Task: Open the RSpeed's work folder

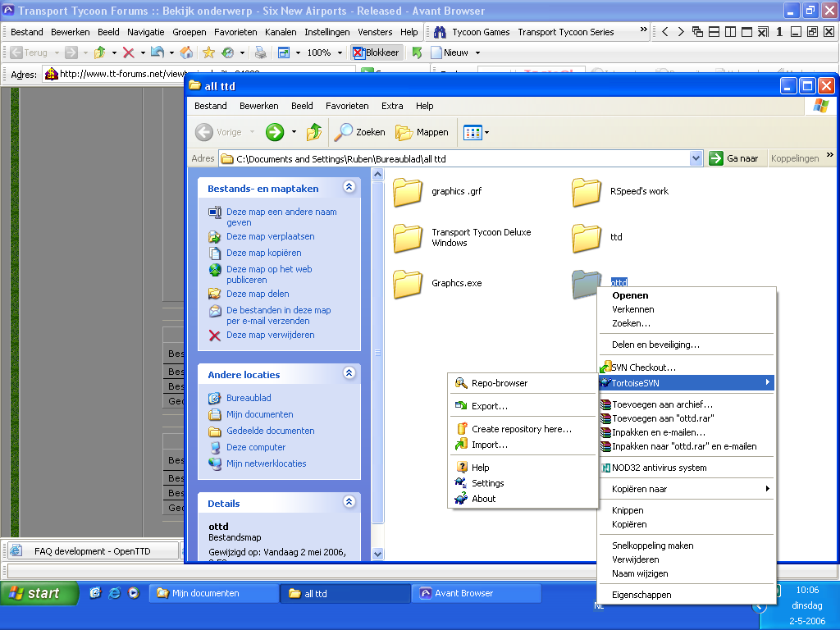Action: (586, 192)
